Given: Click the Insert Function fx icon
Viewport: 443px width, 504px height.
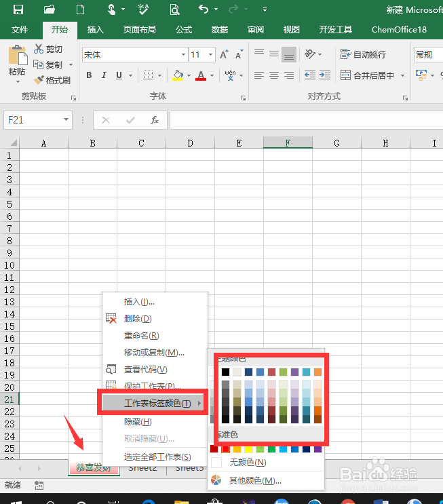Looking at the screenshot, I should [154, 120].
